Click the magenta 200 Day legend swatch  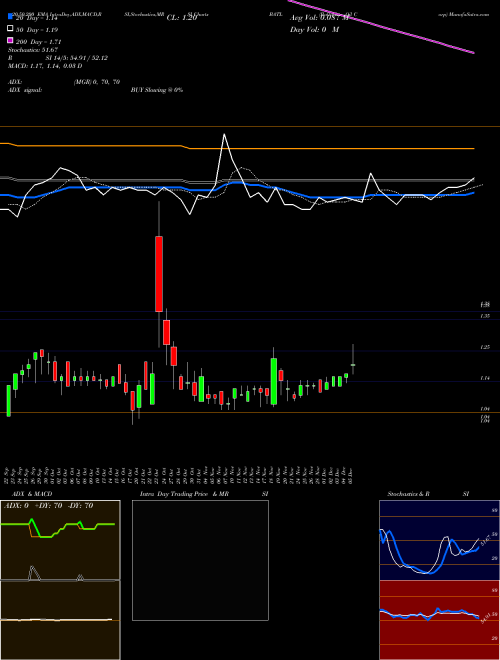tap(11, 41)
